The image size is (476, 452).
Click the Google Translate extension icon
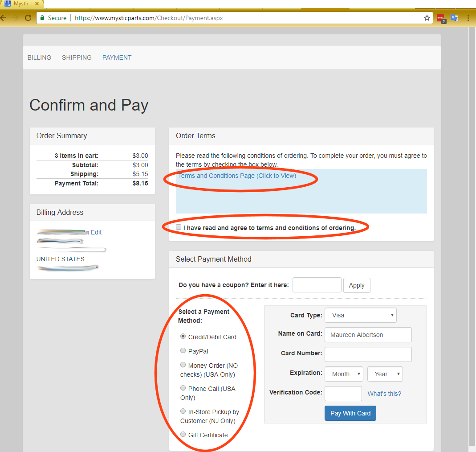[x=454, y=18]
